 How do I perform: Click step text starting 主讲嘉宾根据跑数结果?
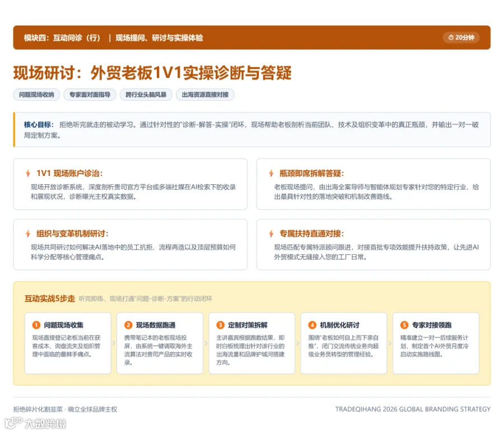(250, 350)
